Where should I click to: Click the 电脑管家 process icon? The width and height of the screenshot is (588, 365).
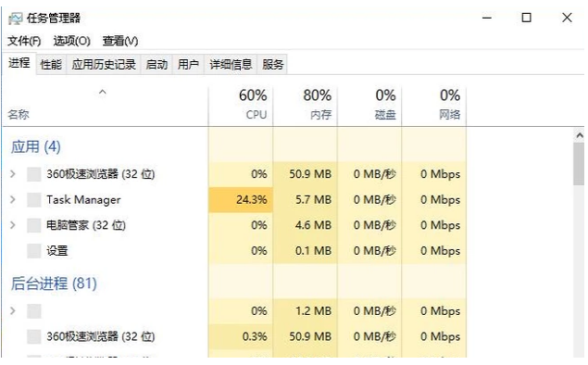[33, 225]
